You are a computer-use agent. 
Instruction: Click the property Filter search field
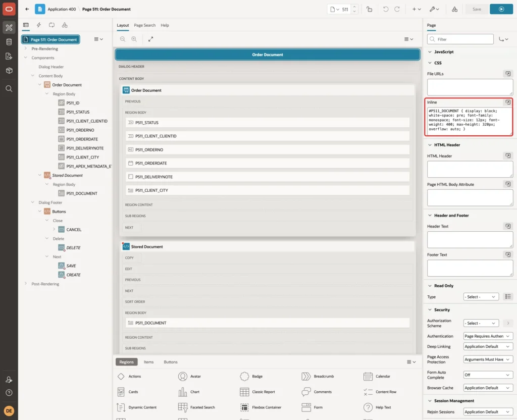click(x=460, y=39)
